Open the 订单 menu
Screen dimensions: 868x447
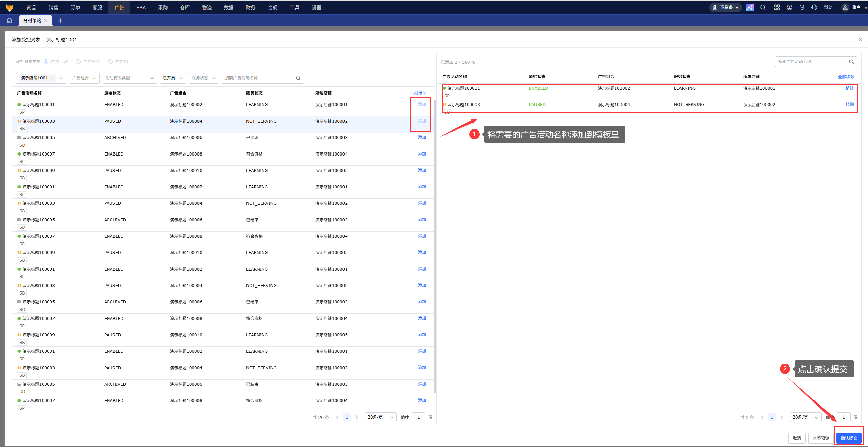pos(75,7)
